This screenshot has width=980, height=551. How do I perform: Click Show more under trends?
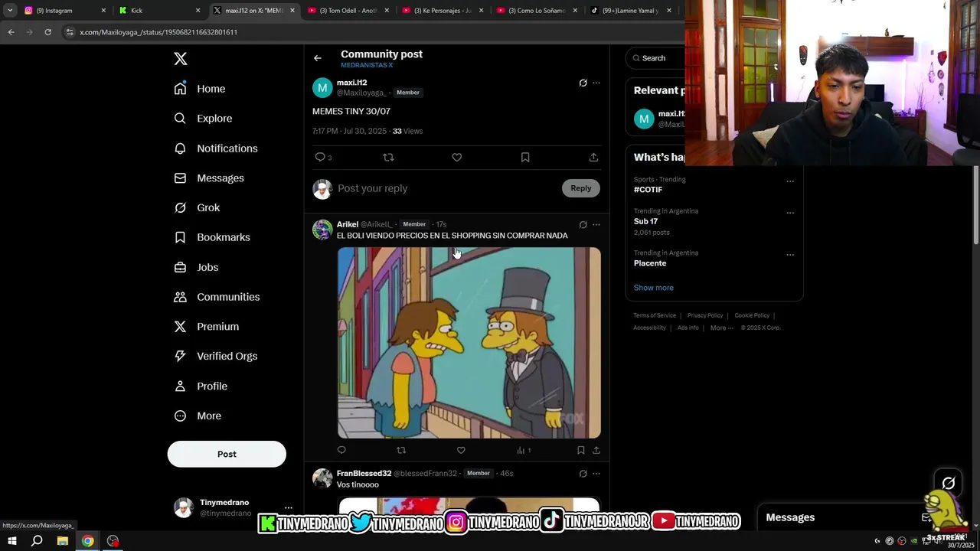click(654, 288)
